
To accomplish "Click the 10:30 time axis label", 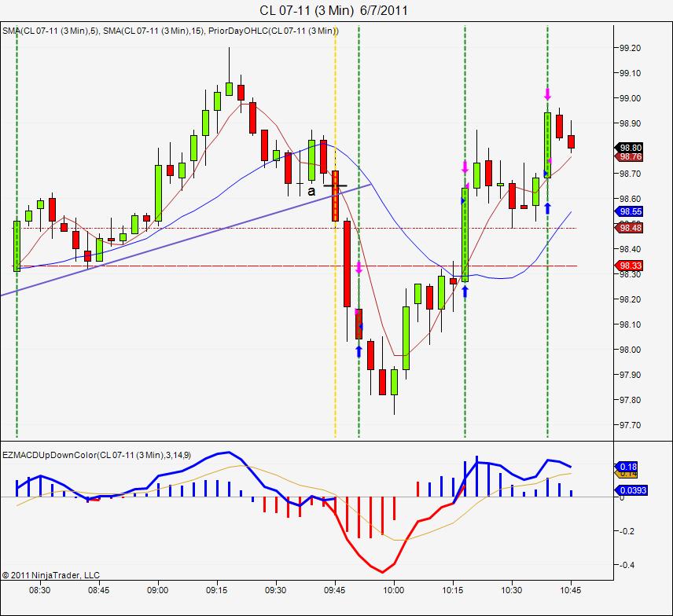I will [512, 590].
